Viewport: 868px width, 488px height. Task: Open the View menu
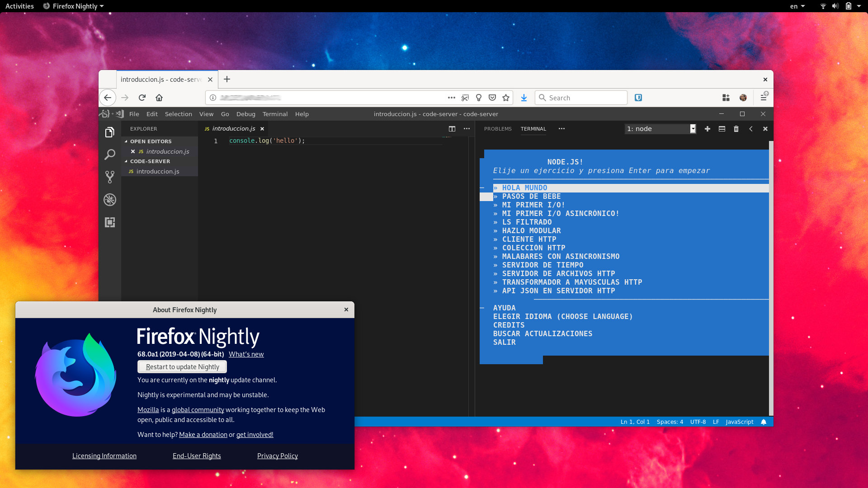point(206,114)
